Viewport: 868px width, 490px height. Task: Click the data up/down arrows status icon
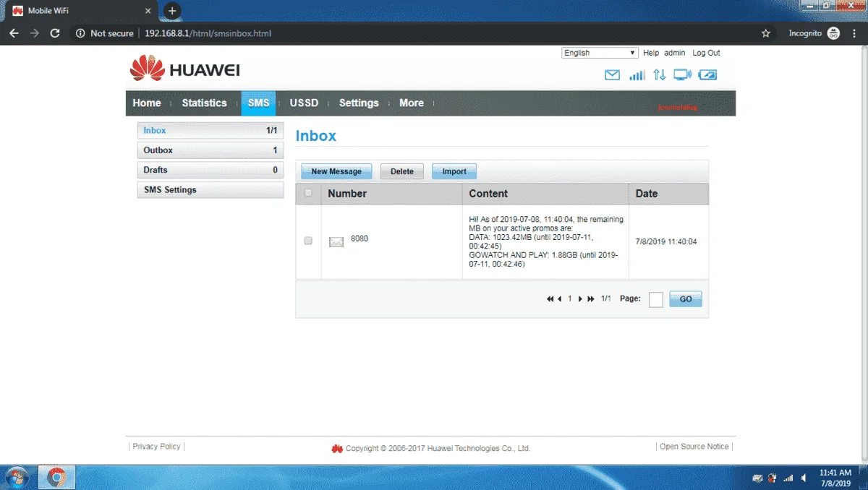(x=659, y=75)
